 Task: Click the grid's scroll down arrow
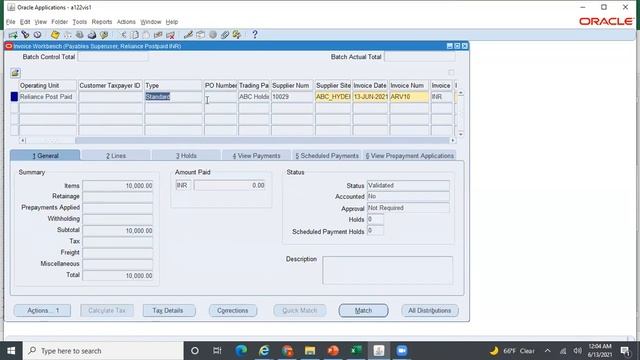tap(460, 134)
